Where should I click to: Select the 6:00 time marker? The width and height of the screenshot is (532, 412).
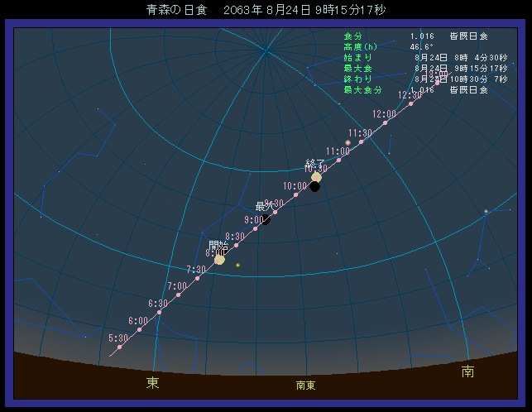tap(139, 330)
